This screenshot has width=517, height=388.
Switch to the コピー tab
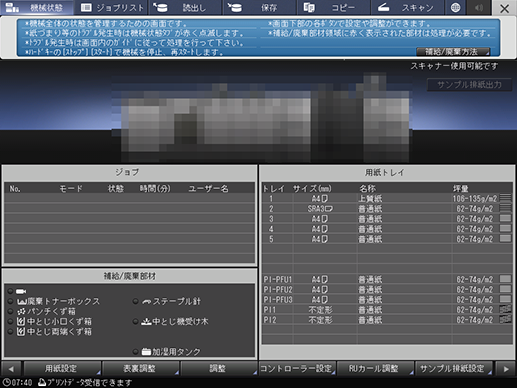[x=333, y=7]
